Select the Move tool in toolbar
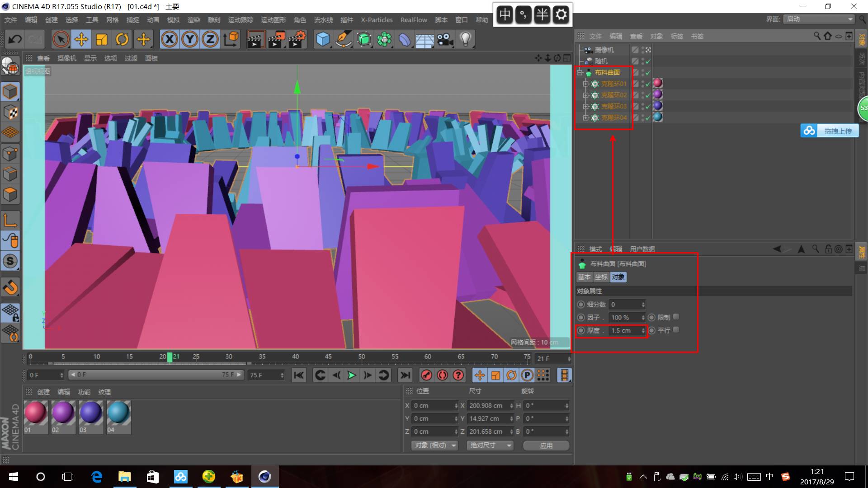 tap(81, 39)
